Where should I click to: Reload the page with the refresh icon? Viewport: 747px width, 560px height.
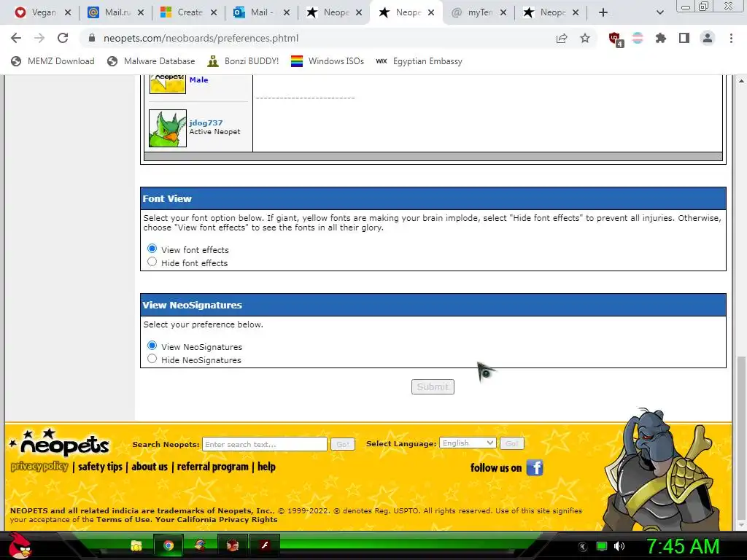point(63,38)
